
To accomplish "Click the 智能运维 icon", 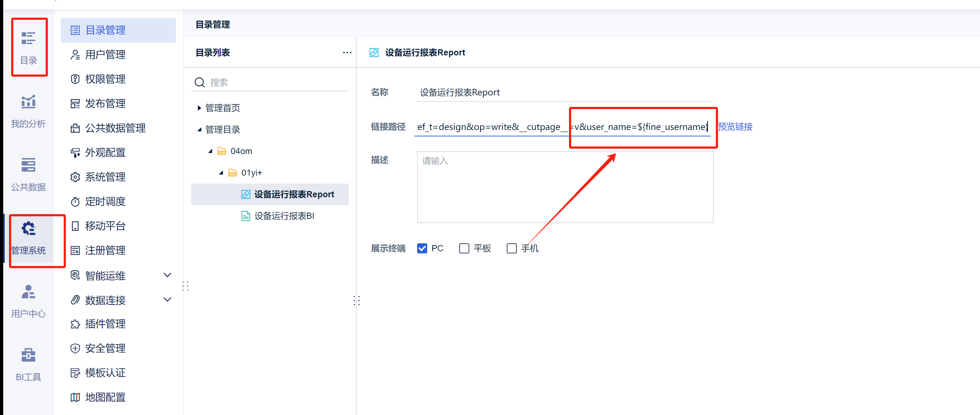I will 75,275.
